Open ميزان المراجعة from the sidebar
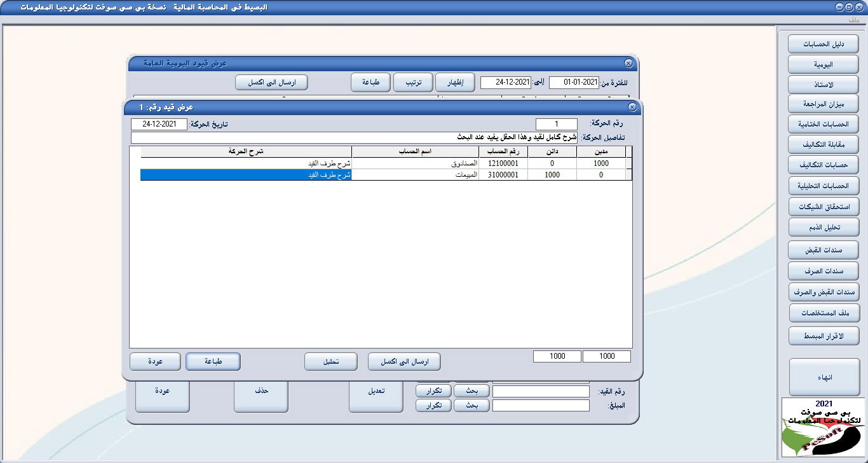Viewport: 868px width, 463px height. click(x=824, y=104)
